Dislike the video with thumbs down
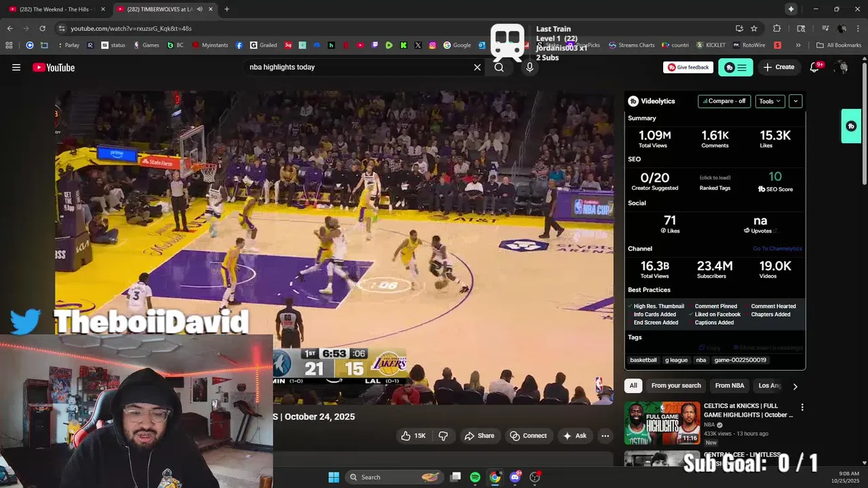The image size is (868, 488). (x=443, y=436)
